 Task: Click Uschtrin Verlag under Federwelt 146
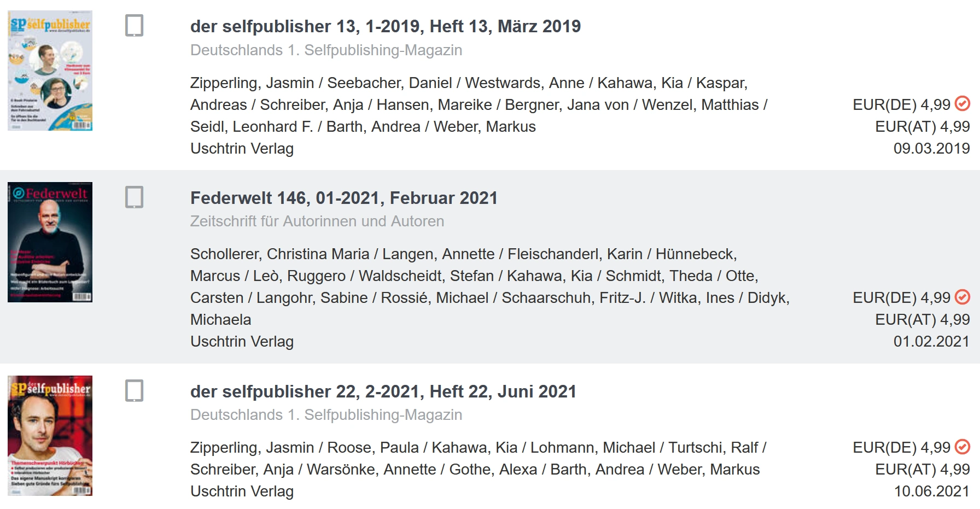coord(242,342)
